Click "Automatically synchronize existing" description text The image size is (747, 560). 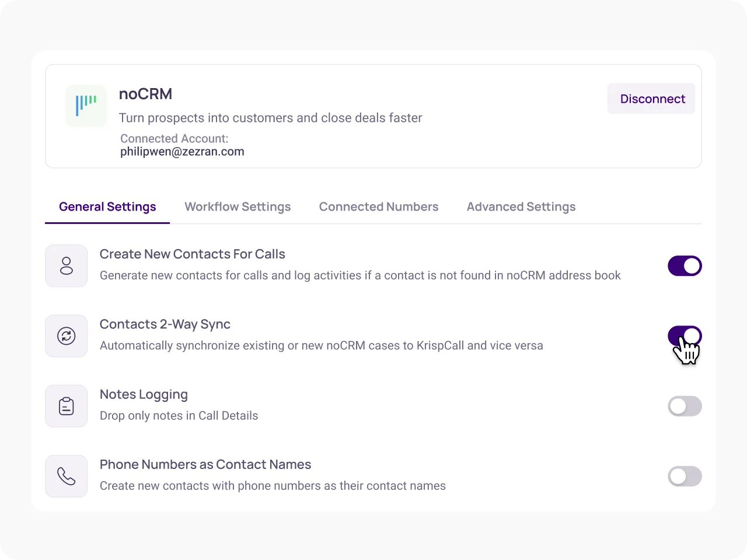click(322, 345)
